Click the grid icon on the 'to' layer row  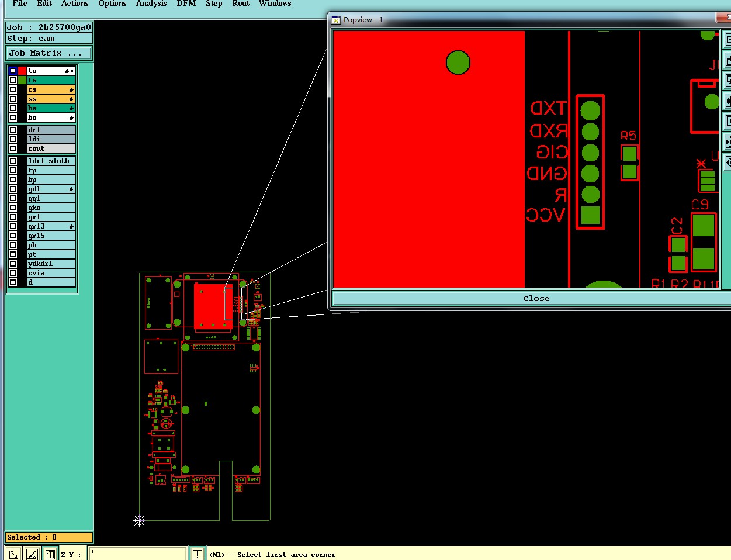tap(72, 71)
